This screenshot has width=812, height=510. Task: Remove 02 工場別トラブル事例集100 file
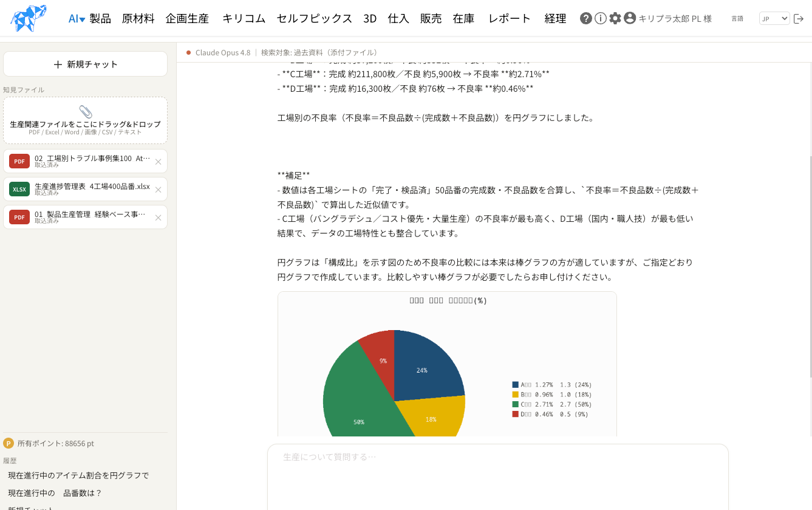coord(159,162)
